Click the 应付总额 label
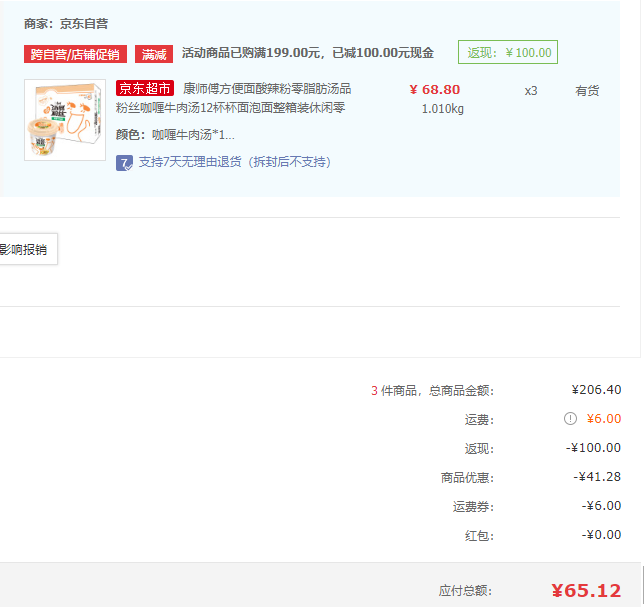The width and height of the screenshot is (644, 607). click(x=465, y=591)
